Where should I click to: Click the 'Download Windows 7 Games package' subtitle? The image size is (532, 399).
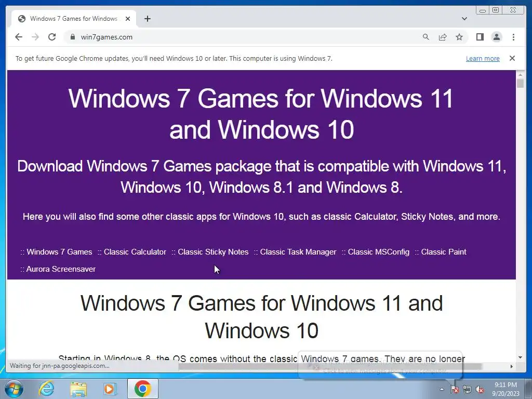(x=262, y=177)
